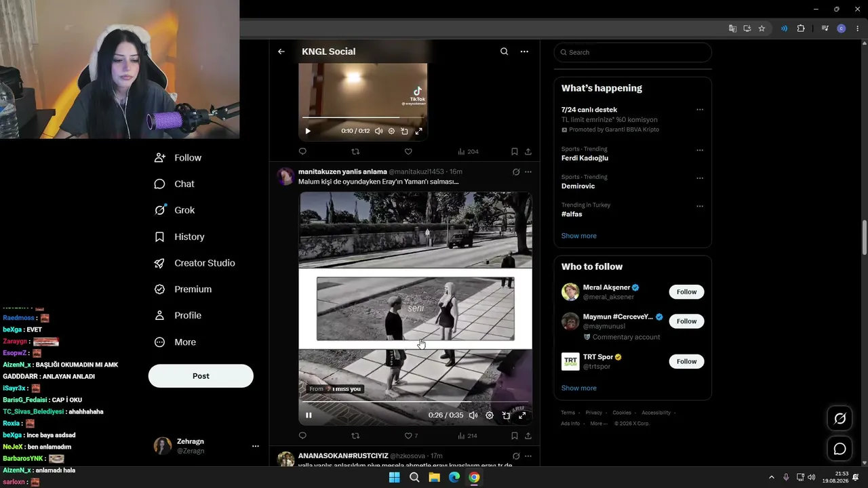Open Windows Start menu
Image resolution: width=868 pixels, height=488 pixels.
(394, 478)
